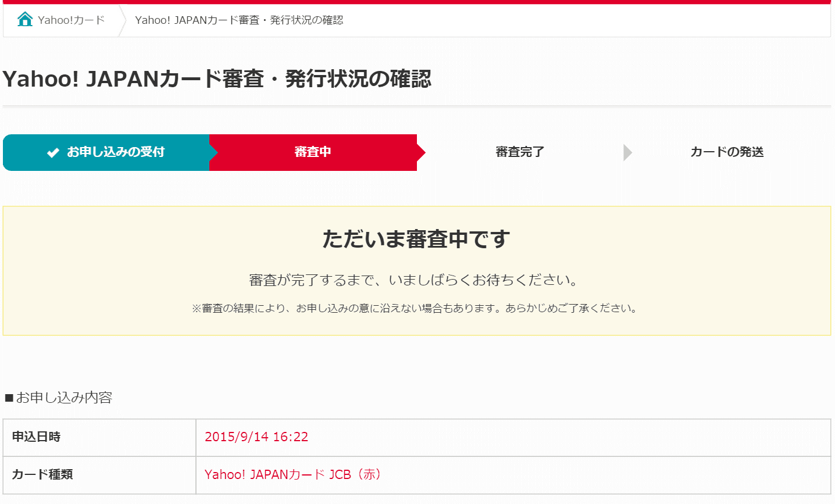Open the Yahoo!カード breadcrumb link
835x504 pixels.
pyautogui.click(x=71, y=20)
